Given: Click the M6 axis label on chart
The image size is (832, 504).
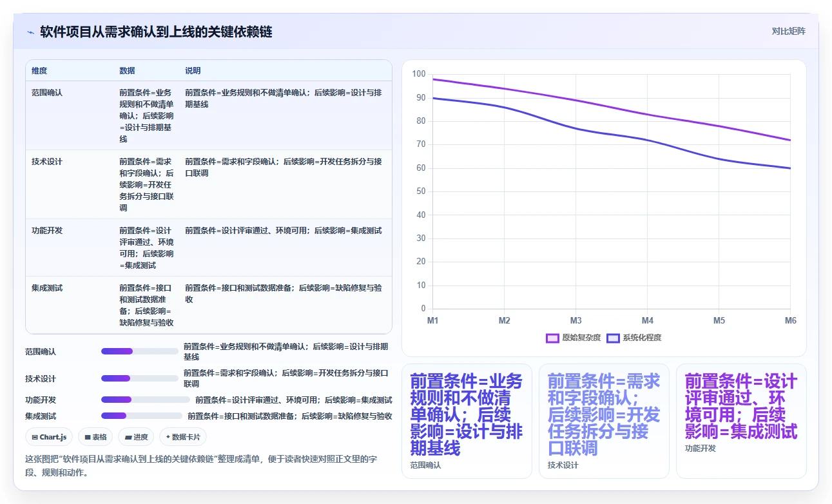Looking at the screenshot, I should pos(790,321).
